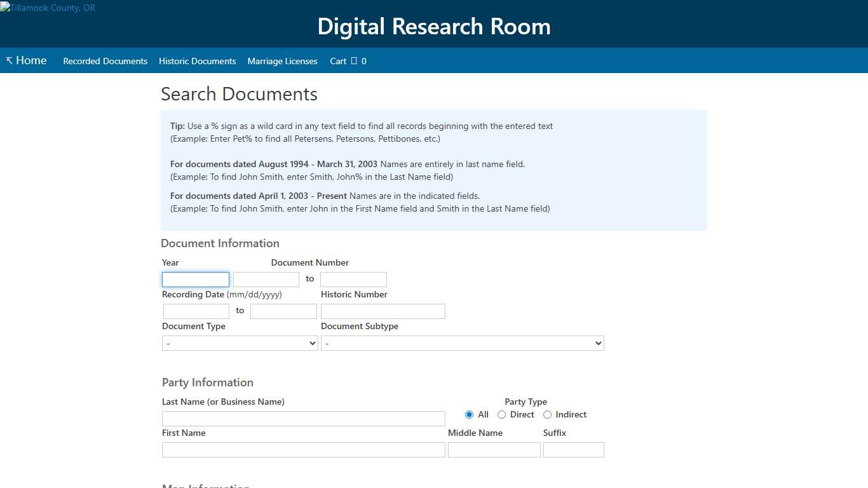Image resolution: width=868 pixels, height=488 pixels.
Task: Navigate using the Home link
Action: coord(31,60)
